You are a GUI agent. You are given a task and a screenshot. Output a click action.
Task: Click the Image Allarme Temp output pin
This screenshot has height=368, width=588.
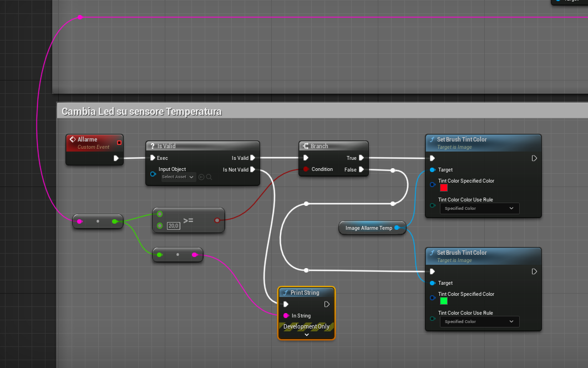tap(397, 228)
